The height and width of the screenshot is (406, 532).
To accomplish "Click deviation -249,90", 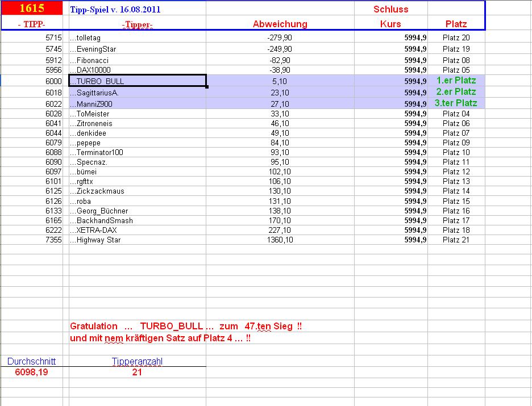I will [280, 49].
